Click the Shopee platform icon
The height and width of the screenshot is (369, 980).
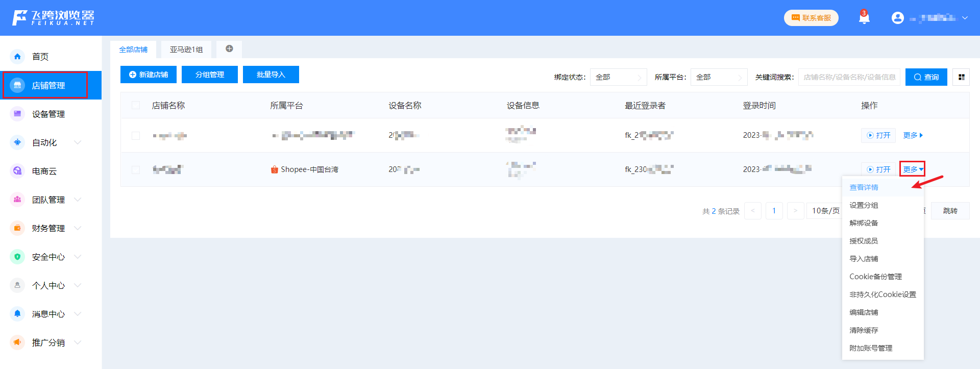275,169
